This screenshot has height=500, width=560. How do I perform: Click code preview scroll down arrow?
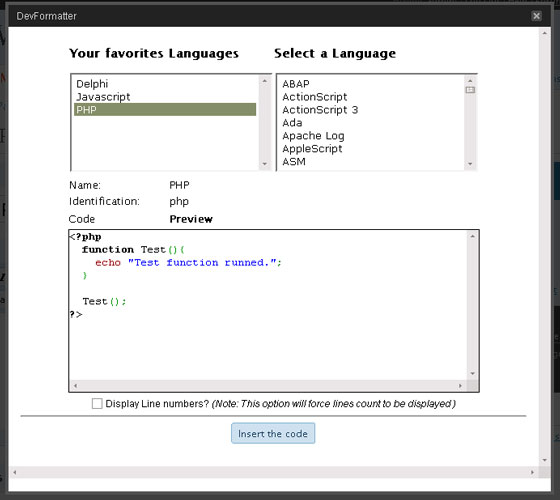click(472, 374)
